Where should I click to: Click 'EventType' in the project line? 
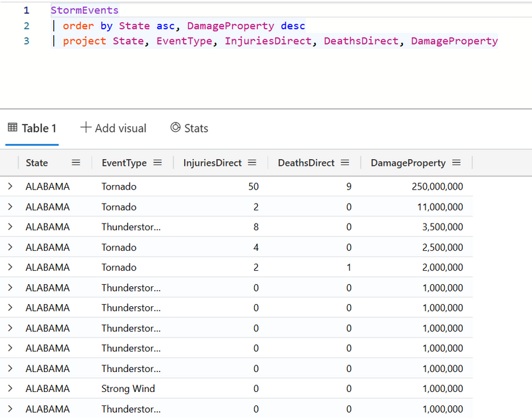tap(184, 41)
